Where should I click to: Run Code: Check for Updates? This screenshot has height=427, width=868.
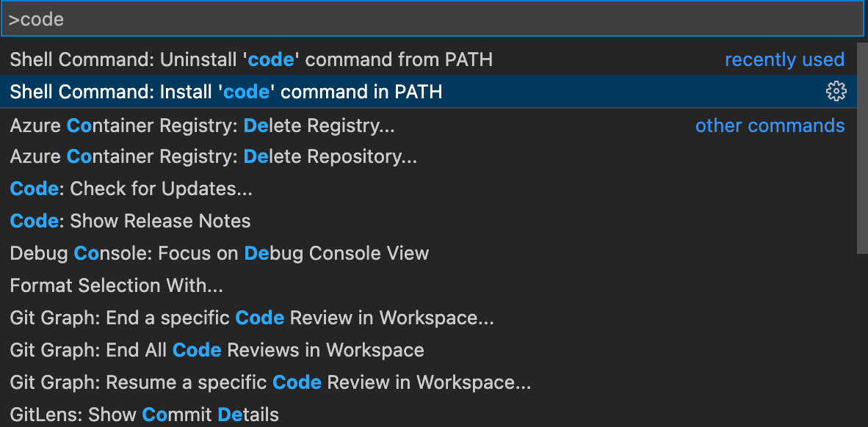pyautogui.click(x=130, y=189)
